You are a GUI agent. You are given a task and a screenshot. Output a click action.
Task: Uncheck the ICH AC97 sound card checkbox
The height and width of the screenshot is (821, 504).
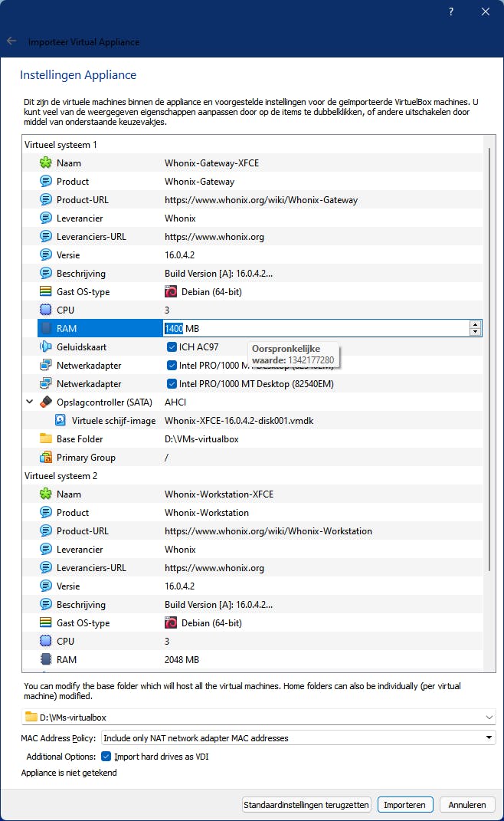[172, 346]
